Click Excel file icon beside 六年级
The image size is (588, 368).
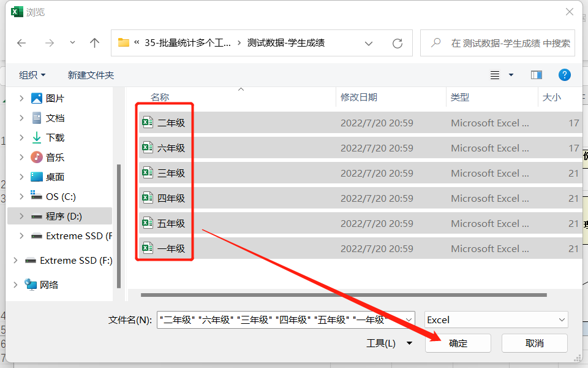(x=148, y=148)
